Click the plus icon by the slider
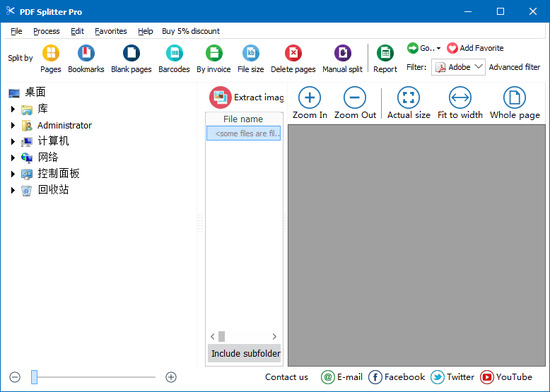Image resolution: width=550 pixels, height=392 pixels. pyautogui.click(x=171, y=377)
